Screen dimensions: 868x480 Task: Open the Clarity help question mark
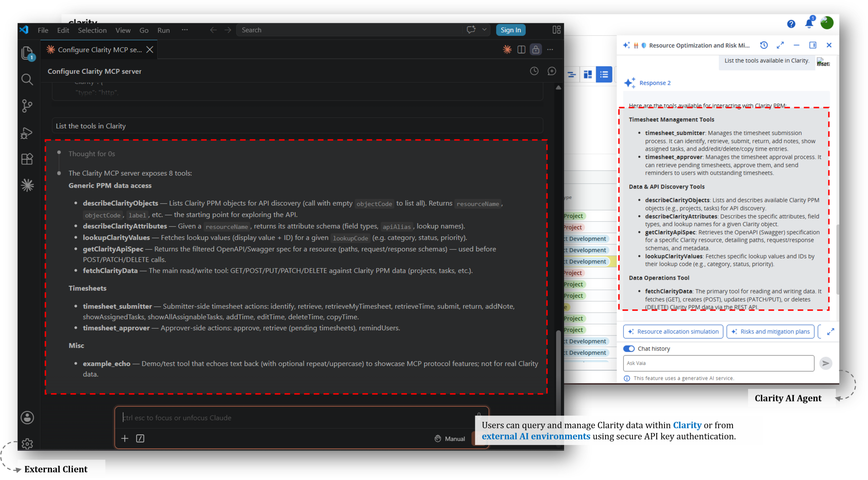[791, 24]
